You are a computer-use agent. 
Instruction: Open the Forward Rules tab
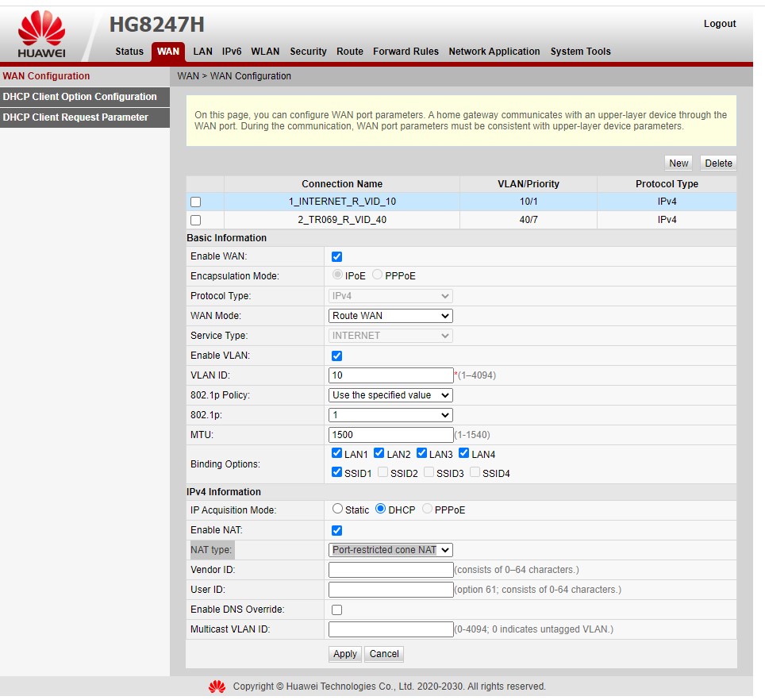406,52
